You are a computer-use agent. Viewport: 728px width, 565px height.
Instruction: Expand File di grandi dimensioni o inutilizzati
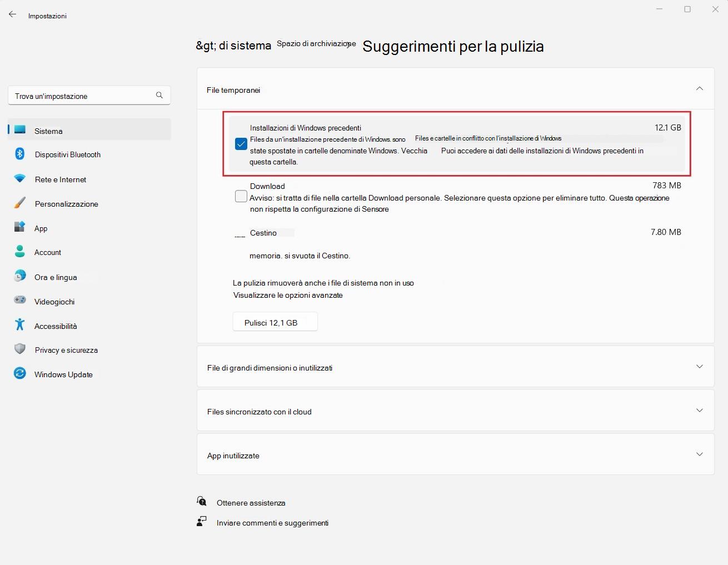pos(700,367)
